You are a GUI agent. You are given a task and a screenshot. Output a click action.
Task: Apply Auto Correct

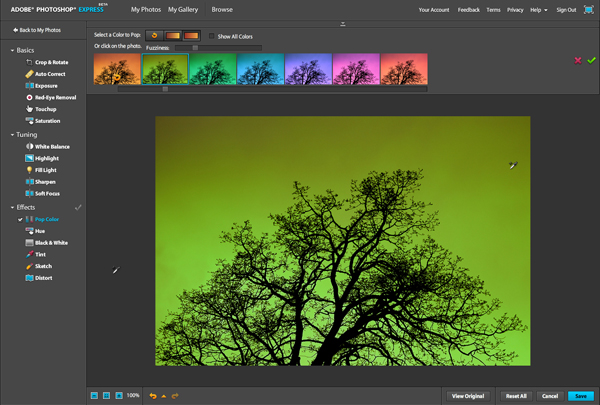pyautogui.click(x=45, y=74)
